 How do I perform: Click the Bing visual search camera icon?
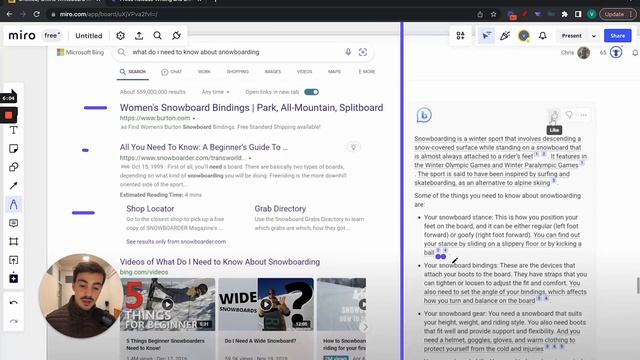tap(363, 52)
